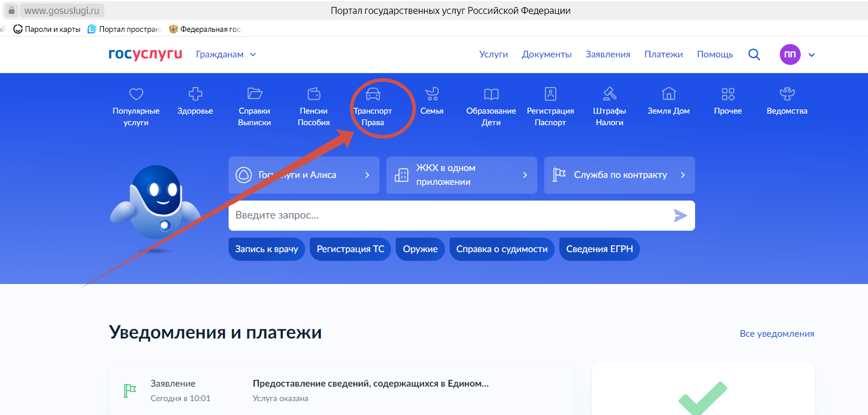Go to Услуги in top navigation
Screen dimensions: 868x415
point(494,54)
